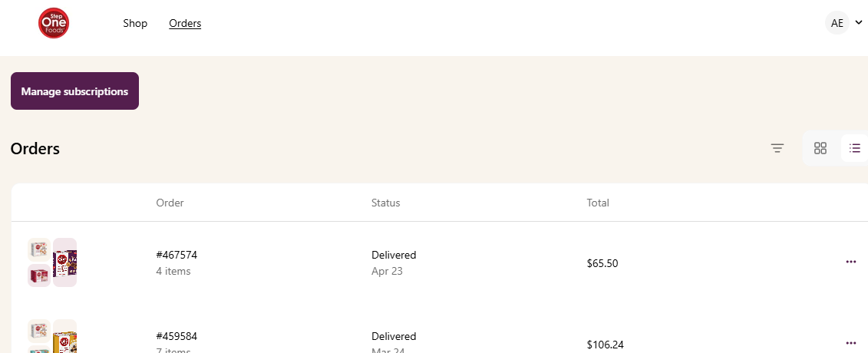Click the AE account avatar
This screenshot has height=353, width=868.
click(x=837, y=23)
